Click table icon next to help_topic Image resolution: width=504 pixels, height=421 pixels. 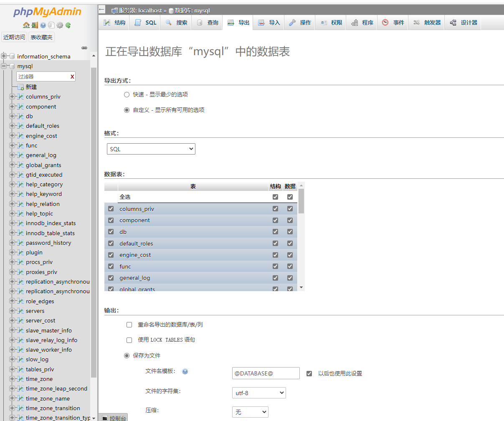(20, 213)
